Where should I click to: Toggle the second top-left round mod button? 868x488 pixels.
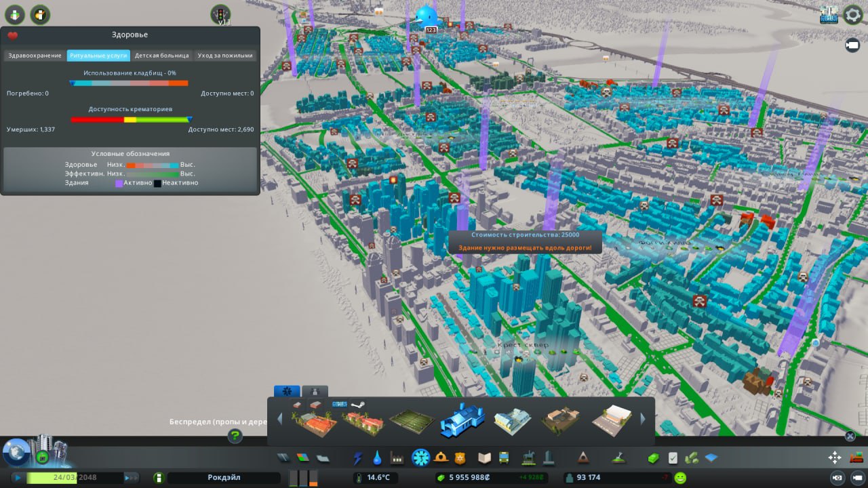pyautogui.click(x=40, y=15)
